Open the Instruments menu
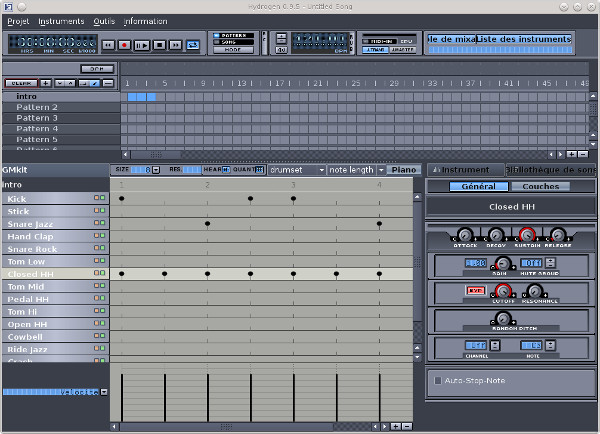Image resolution: width=600 pixels, height=434 pixels. (x=62, y=20)
